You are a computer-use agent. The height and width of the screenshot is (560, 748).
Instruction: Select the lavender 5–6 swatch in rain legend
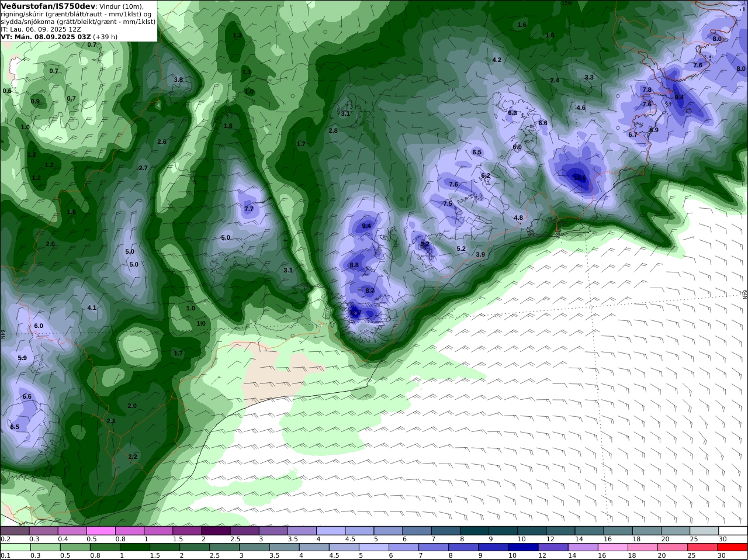(375, 547)
